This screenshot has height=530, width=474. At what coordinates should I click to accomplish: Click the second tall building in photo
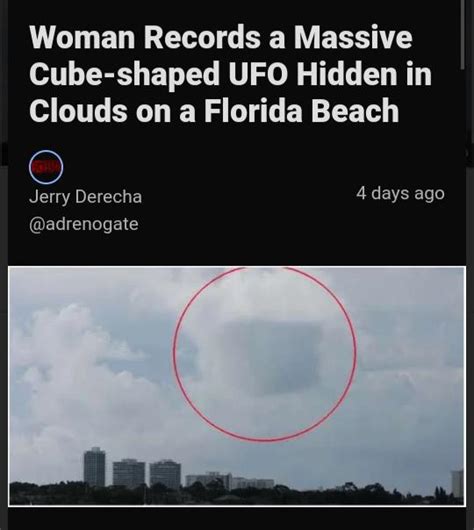[x=129, y=474]
